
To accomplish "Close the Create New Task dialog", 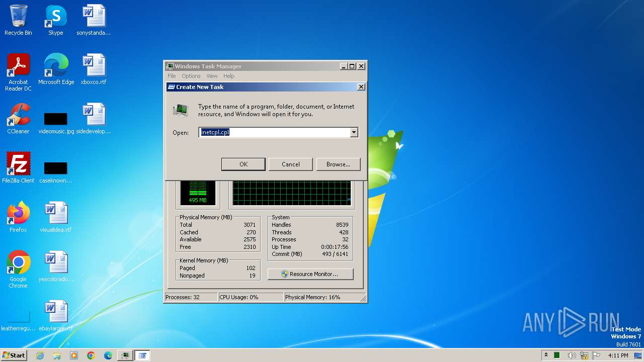I will 361,87.
